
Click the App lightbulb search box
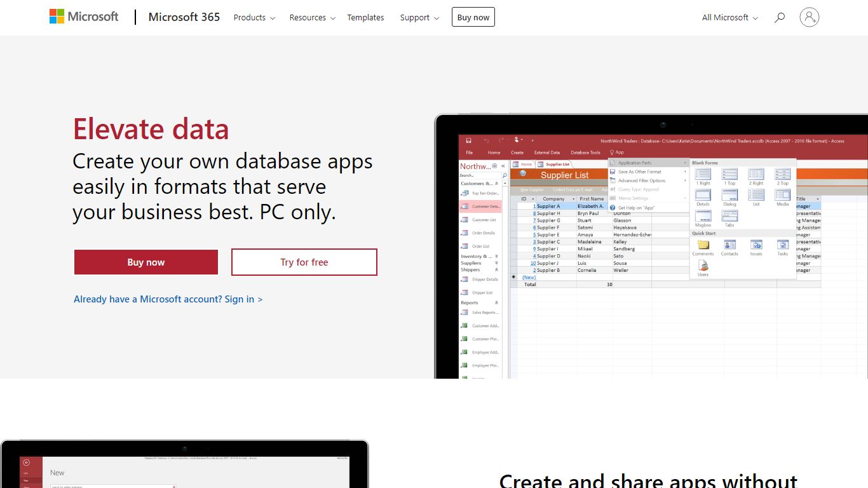tap(617, 152)
